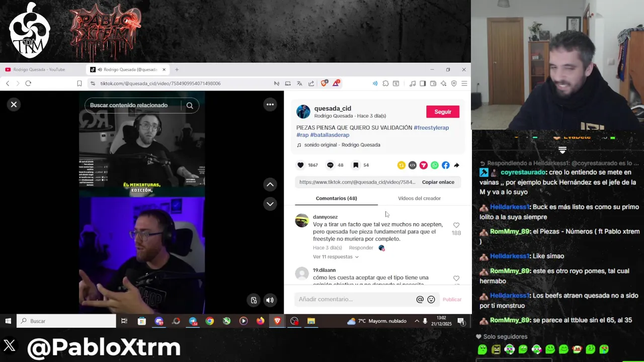644x362 pixels.
Task: Share video to WhatsApp
Action: [434, 165]
